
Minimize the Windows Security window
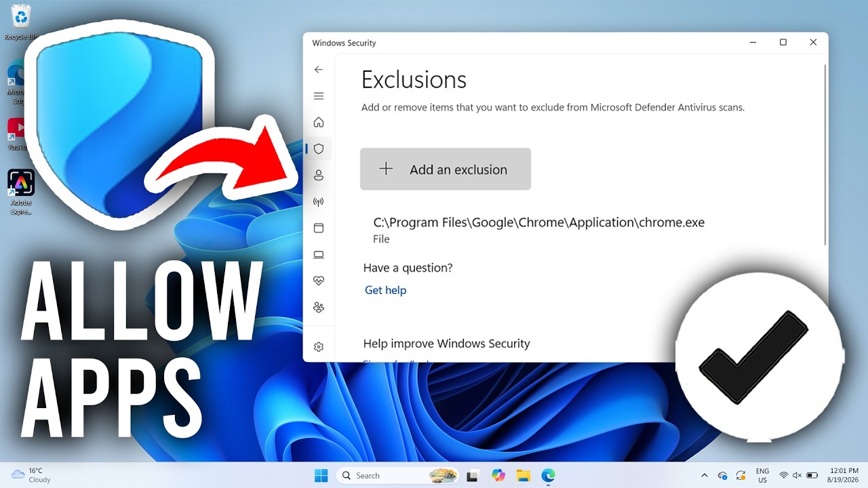click(753, 43)
